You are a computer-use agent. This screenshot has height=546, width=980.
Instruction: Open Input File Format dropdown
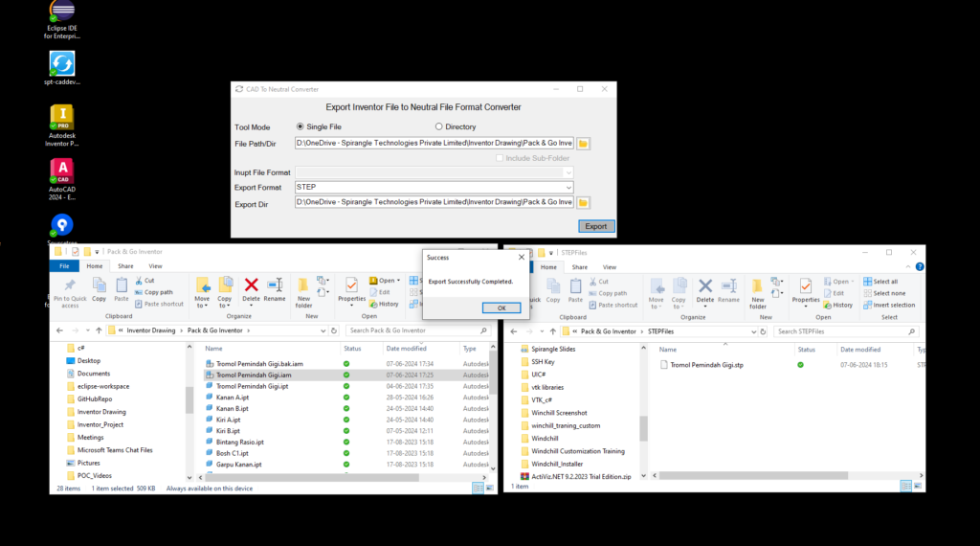pyautogui.click(x=568, y=172)
